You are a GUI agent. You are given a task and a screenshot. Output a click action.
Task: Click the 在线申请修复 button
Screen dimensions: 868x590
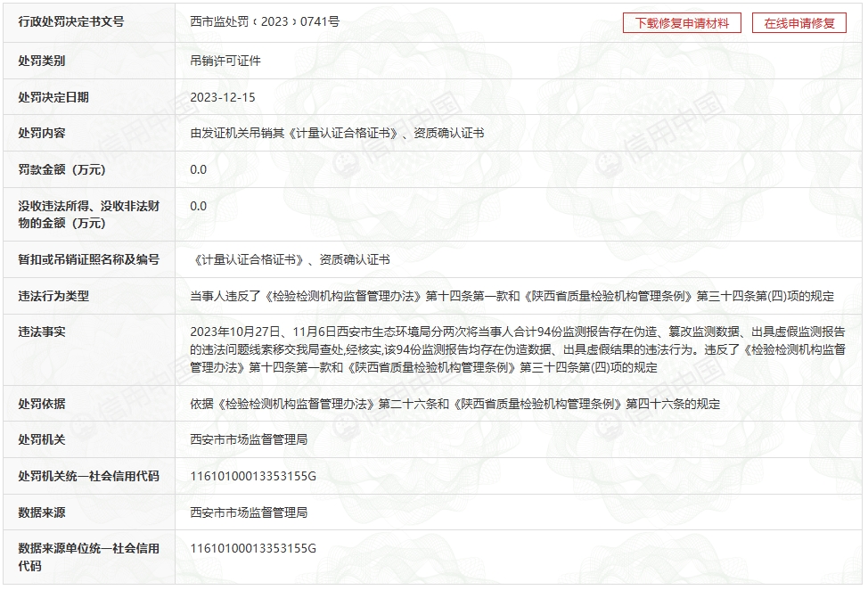[799, 24]
